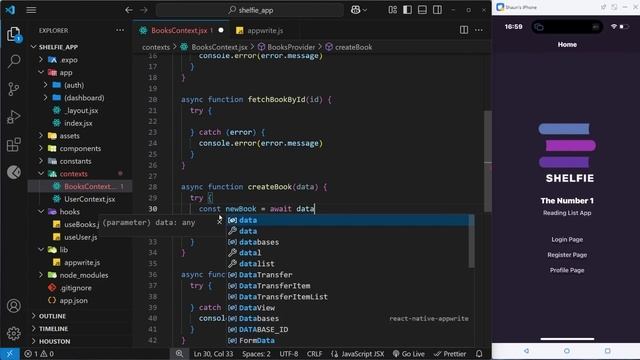Customize layout icon in title bar
640x360 pixels.
pyautogui.click(x=393, y=10)
